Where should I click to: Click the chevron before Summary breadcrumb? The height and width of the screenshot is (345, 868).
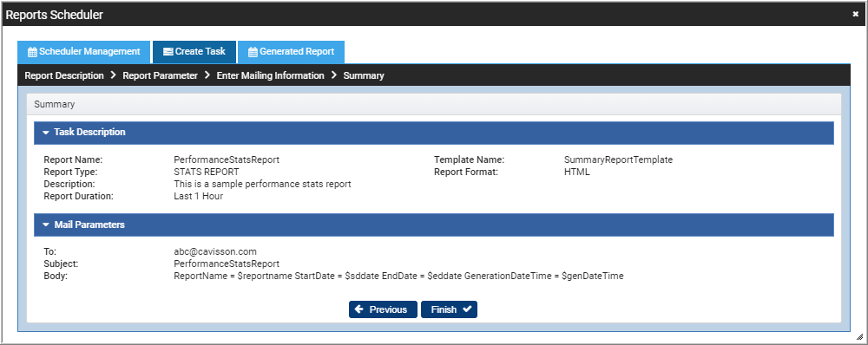[334, 75]
